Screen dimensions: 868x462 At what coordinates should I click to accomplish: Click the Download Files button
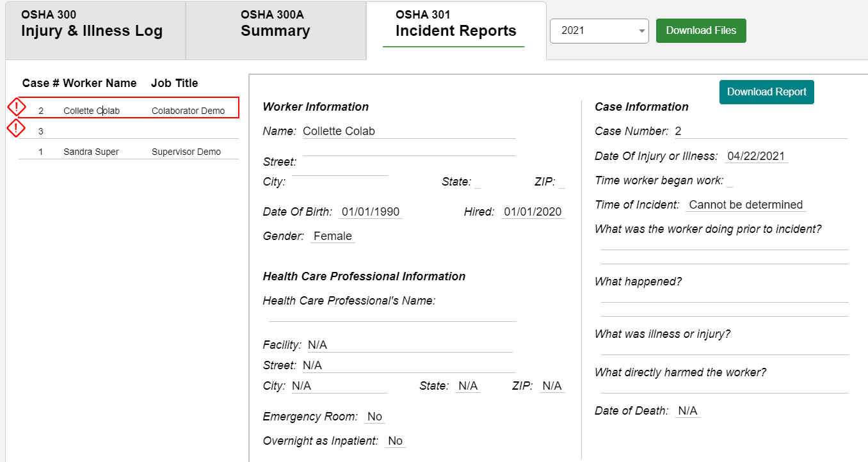[701, 31]
